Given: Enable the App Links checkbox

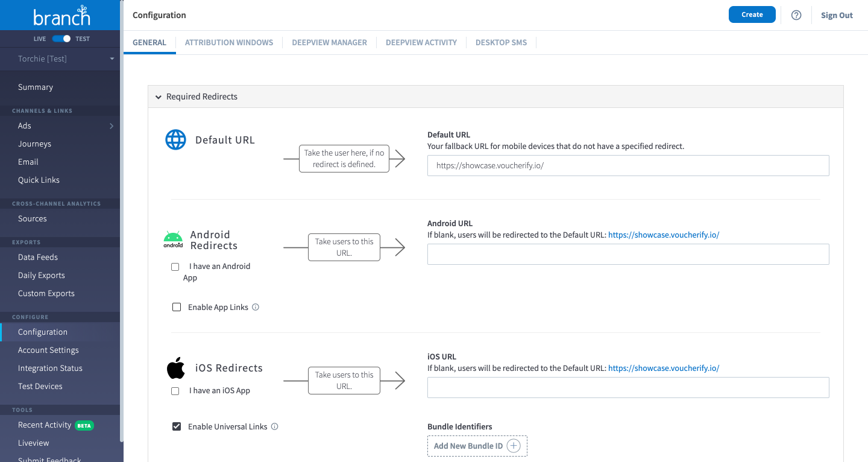Looking at the screenshot, I should point(177,307).
